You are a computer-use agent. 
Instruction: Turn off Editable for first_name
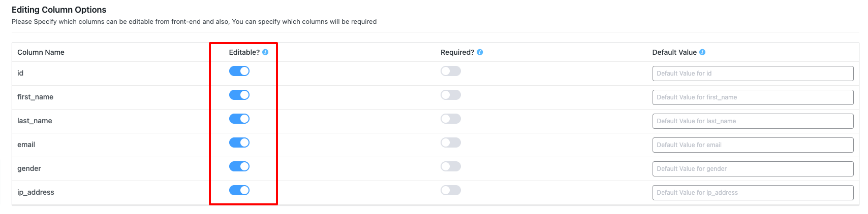pos(239,95)
